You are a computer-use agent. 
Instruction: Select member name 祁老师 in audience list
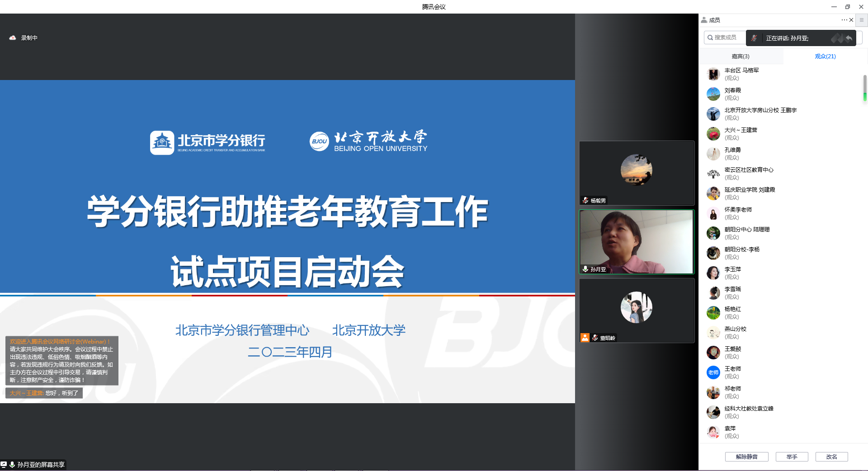point(733,389)
